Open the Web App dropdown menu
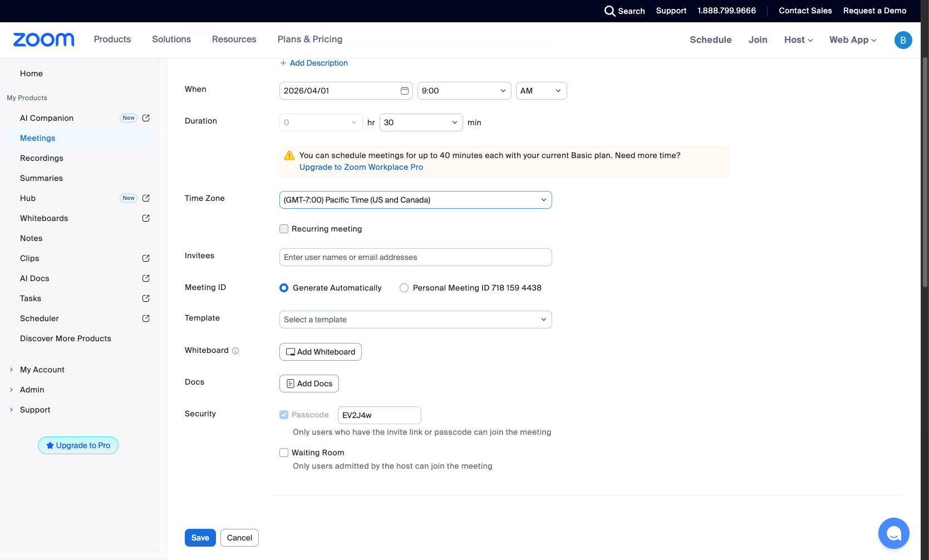The image size is (929, 560). pyautogui.click(x=853, y=40)
